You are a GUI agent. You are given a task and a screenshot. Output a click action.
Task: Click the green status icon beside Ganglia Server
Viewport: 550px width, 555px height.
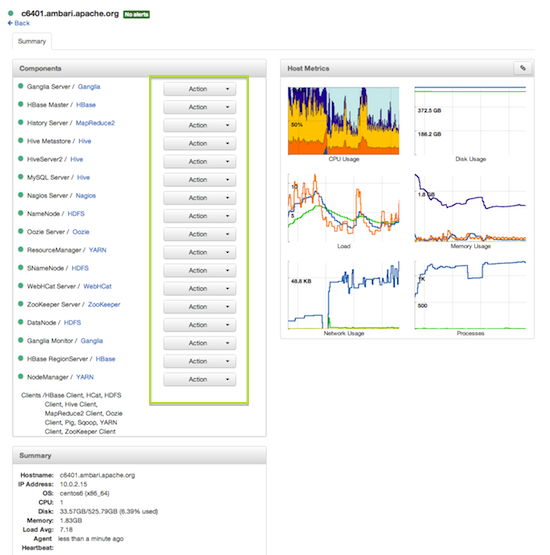(21, 86)
